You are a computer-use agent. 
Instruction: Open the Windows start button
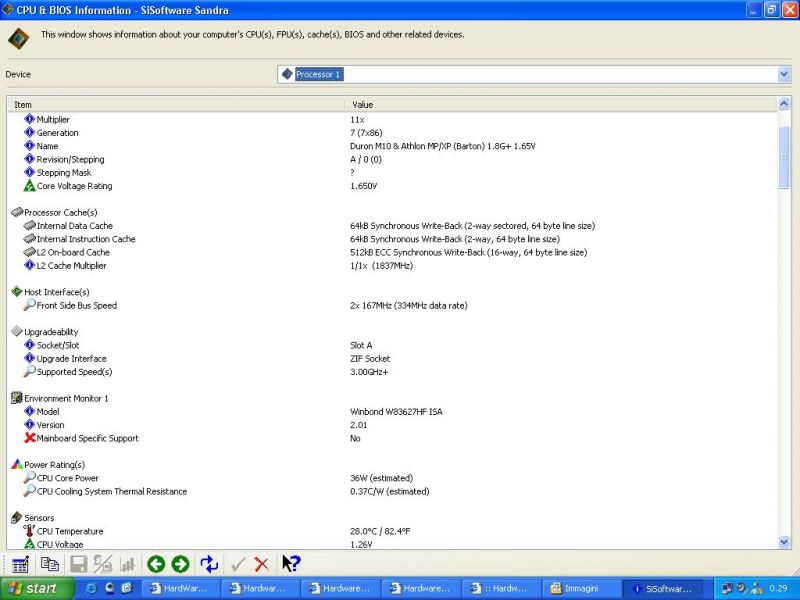[x=37, y=588]
